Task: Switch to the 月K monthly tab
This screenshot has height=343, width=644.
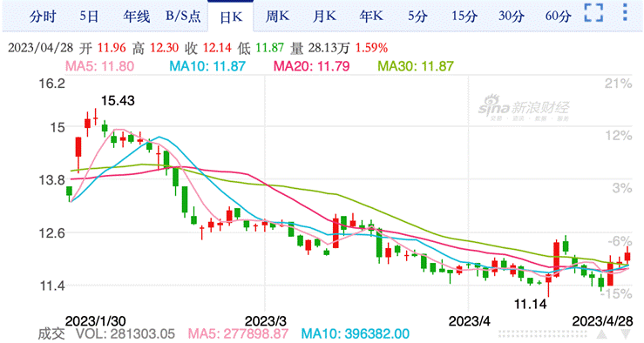Action: coord(324,17)
